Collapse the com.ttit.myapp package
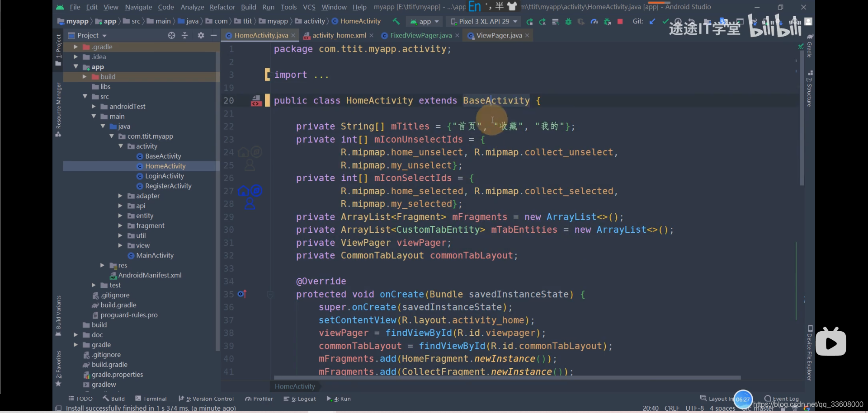 [112, 136]
